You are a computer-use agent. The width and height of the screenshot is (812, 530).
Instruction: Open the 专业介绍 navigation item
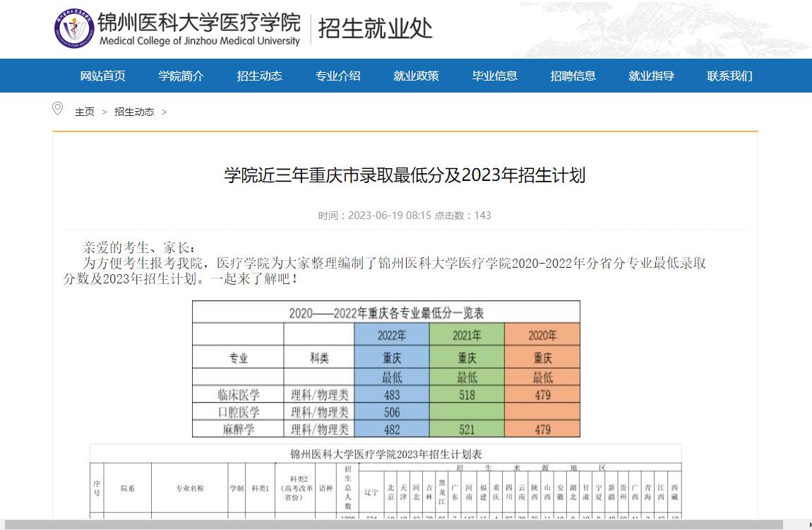click(338, 76)
